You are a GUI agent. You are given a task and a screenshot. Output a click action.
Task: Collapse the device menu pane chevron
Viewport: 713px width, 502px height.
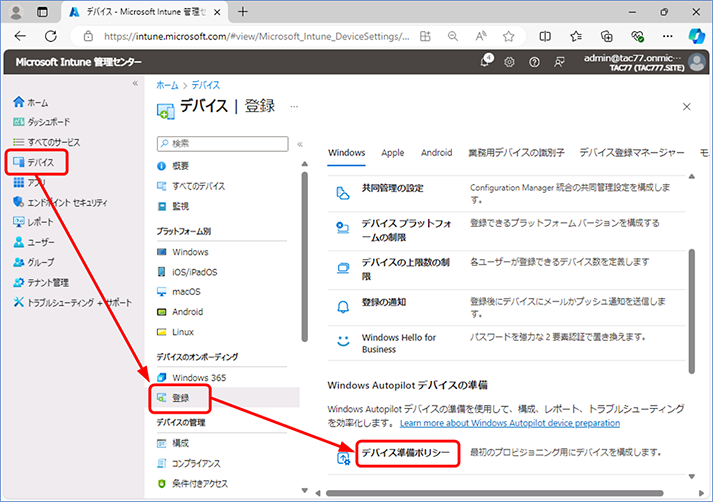300,144
